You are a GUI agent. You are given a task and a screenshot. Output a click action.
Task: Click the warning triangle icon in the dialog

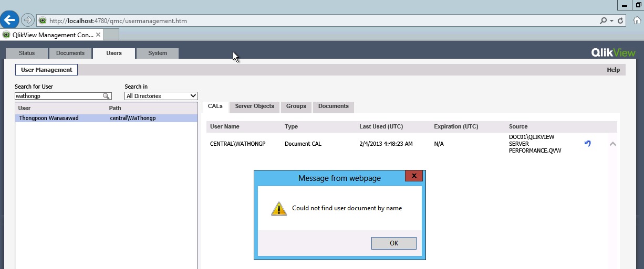click(279, 209)
